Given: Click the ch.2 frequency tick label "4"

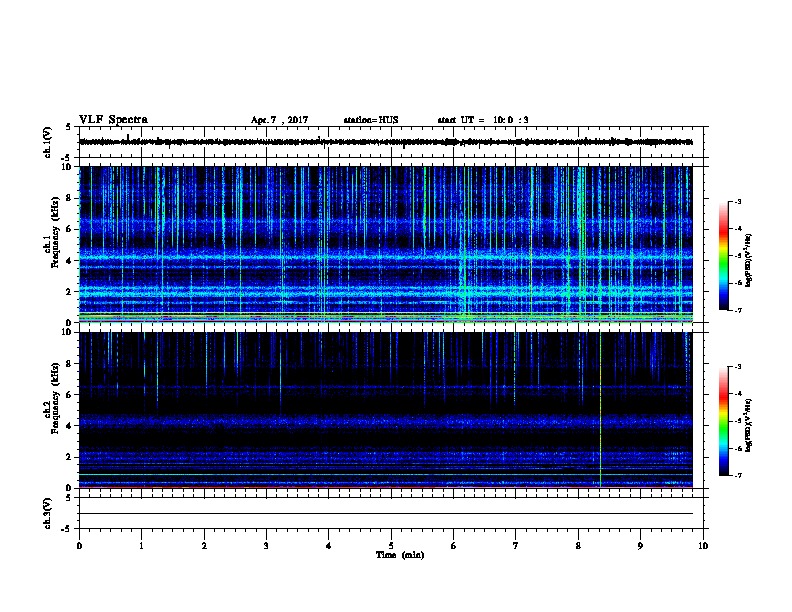Looking at the screenshot, I should [69, 426].
